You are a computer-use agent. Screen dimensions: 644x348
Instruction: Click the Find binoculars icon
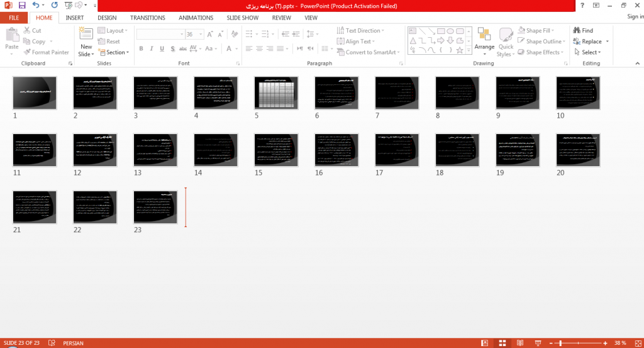577,30
